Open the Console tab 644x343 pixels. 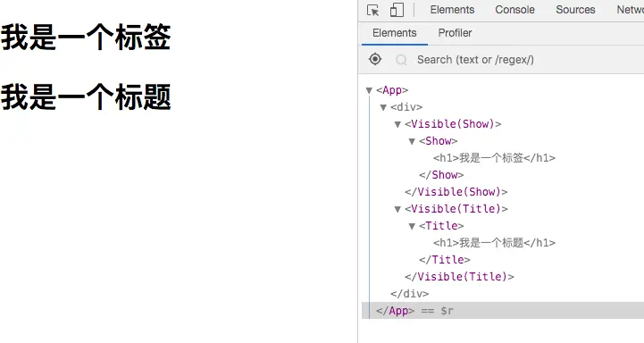click(515, 10)
